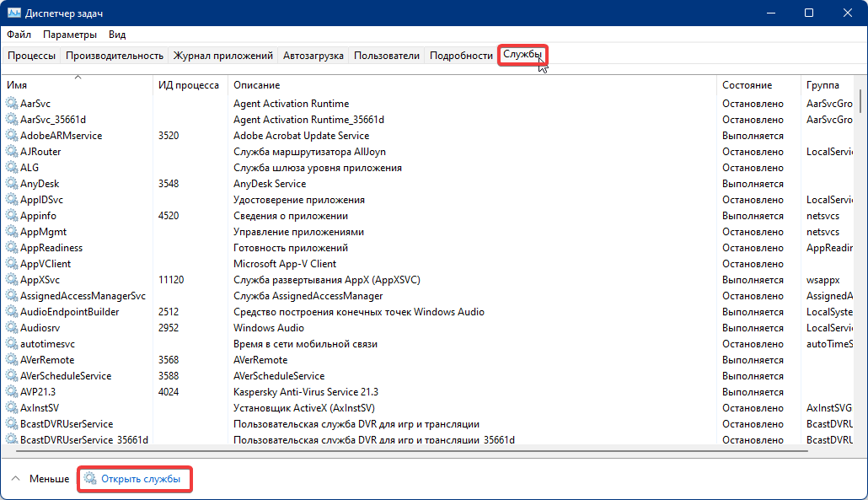Go to the Автозагрузка tab

click(313, 56)
